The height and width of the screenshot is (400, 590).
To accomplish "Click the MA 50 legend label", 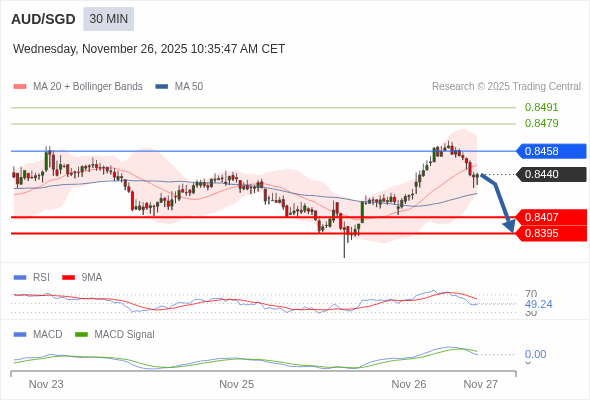I will pos(189,87).
